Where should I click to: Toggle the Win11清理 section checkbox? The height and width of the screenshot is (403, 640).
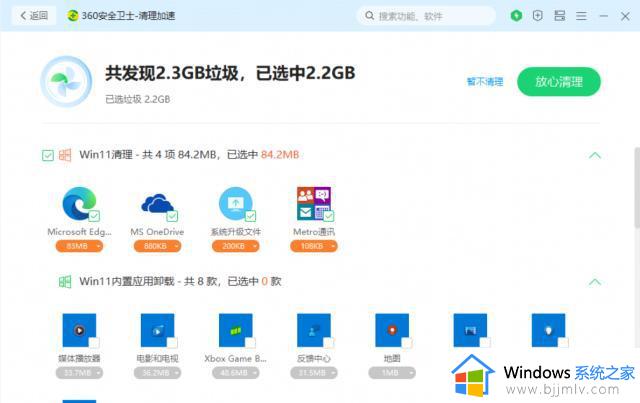pos(48,155)
